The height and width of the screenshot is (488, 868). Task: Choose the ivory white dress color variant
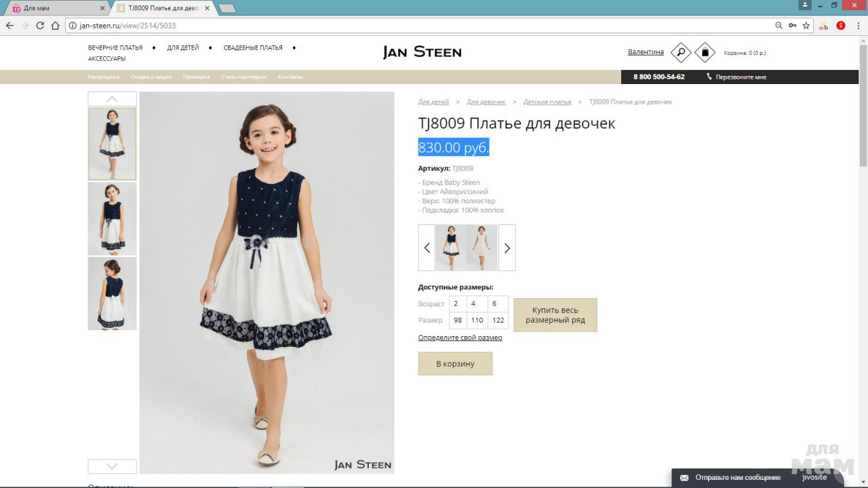482,248
